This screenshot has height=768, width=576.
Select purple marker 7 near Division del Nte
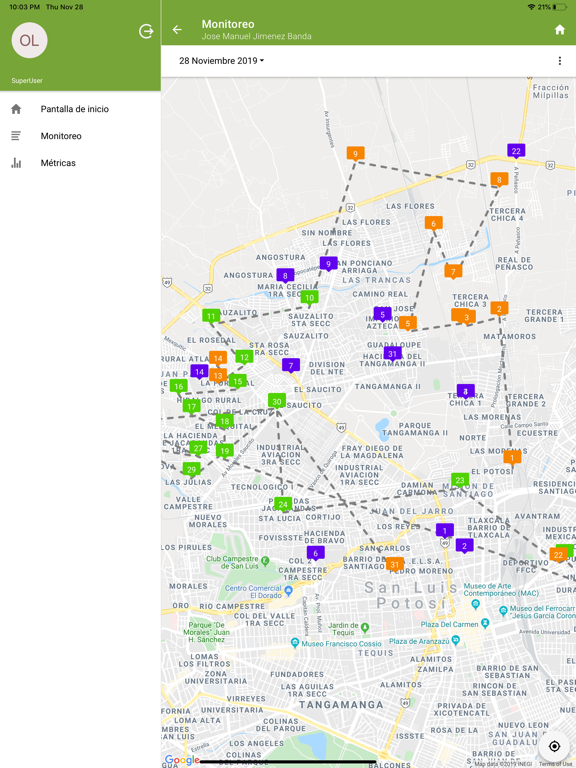pos(291,366)
